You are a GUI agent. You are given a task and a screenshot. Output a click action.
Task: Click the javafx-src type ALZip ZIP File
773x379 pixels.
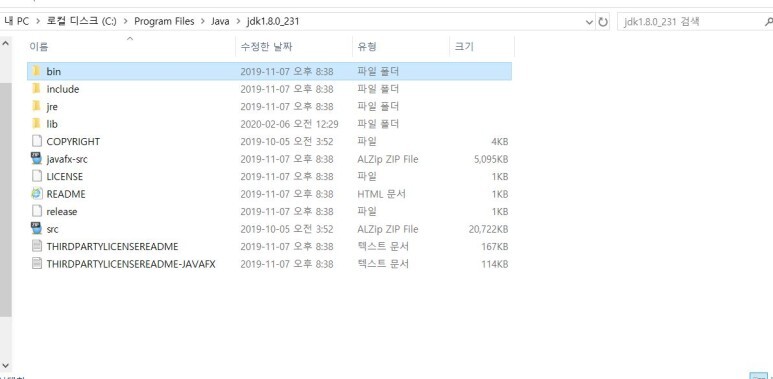(387, 159)
